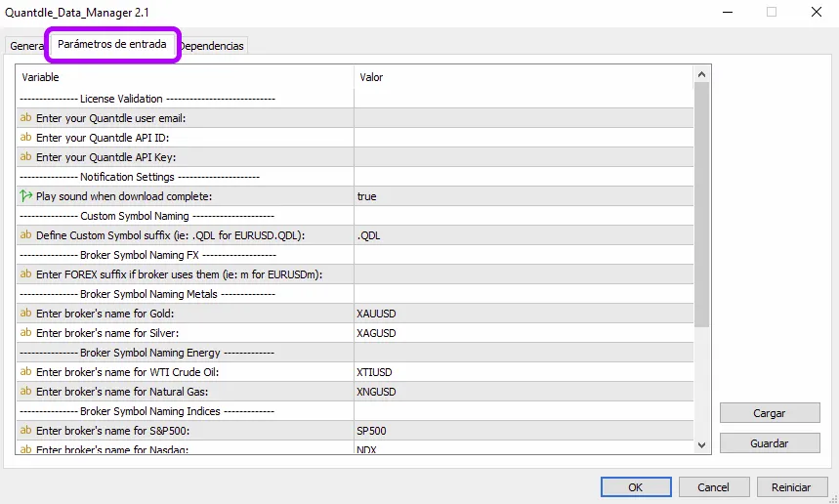
Task: Click the 'ab' icon beside S&P500 row
Action: click(25, 430)
